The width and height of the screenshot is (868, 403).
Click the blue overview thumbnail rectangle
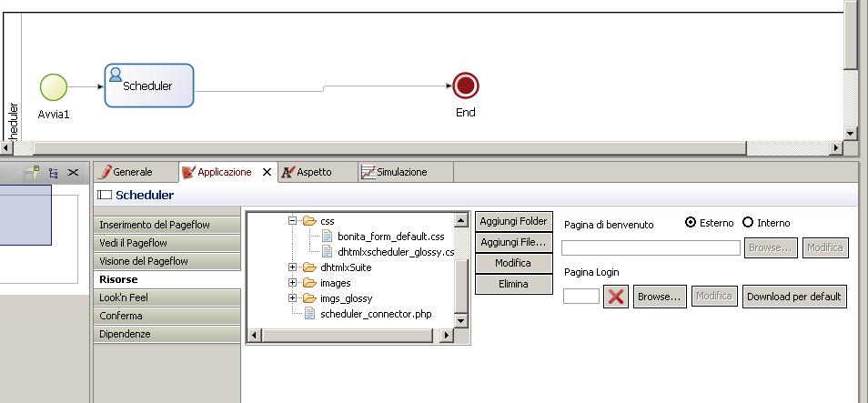click(25, 216)
